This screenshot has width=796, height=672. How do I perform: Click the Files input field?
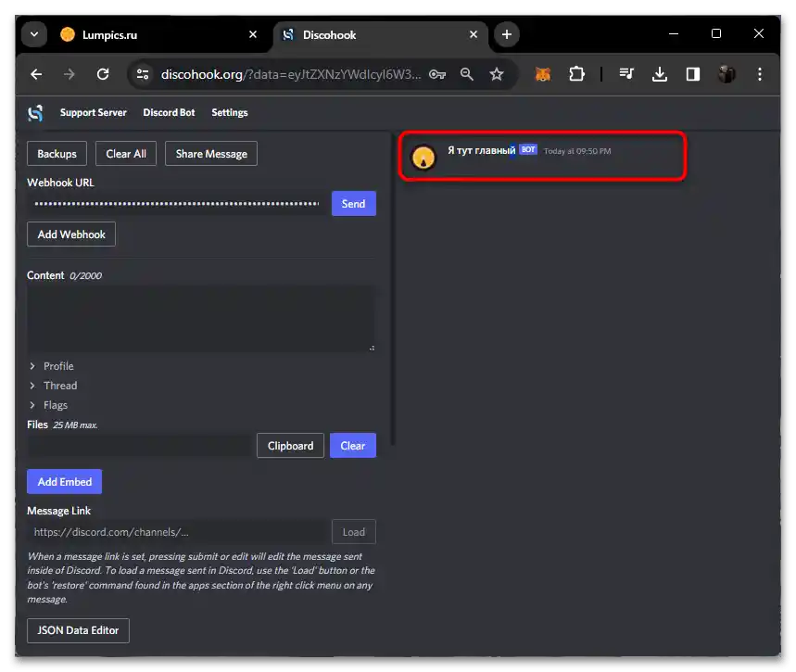[139, 446]
